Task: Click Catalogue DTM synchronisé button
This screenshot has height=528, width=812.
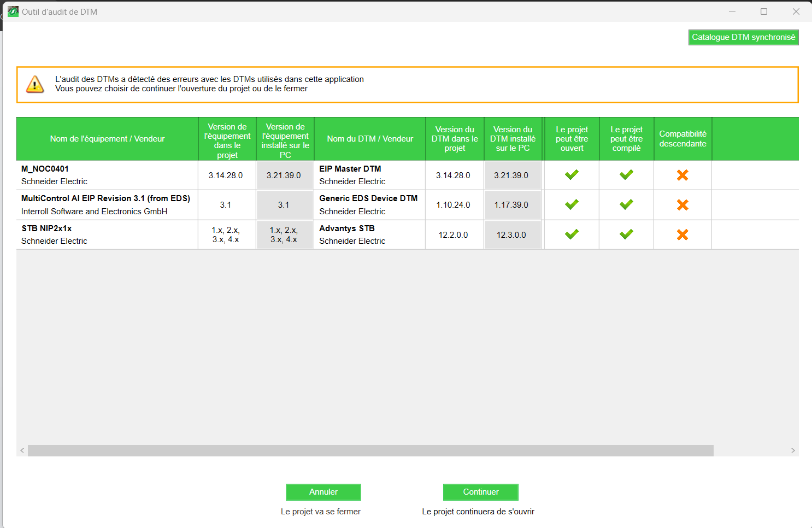Action: pyautogui.click(x=743, y=37)
